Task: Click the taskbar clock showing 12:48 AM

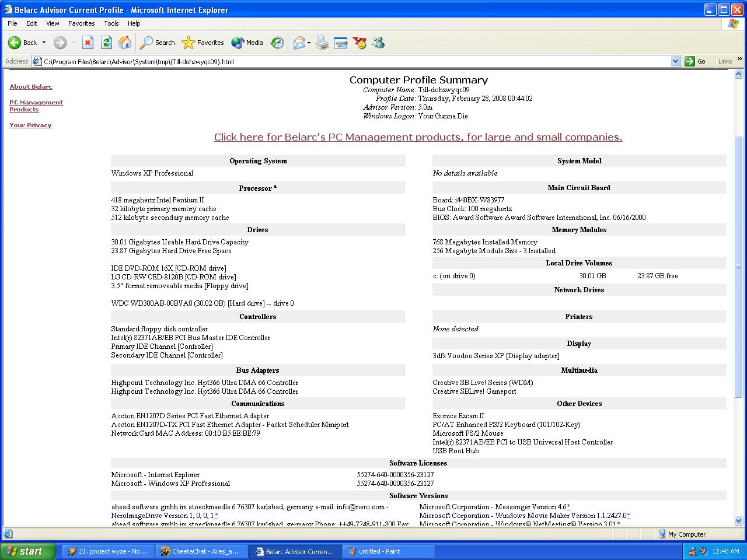Action: tap(726, 551)
